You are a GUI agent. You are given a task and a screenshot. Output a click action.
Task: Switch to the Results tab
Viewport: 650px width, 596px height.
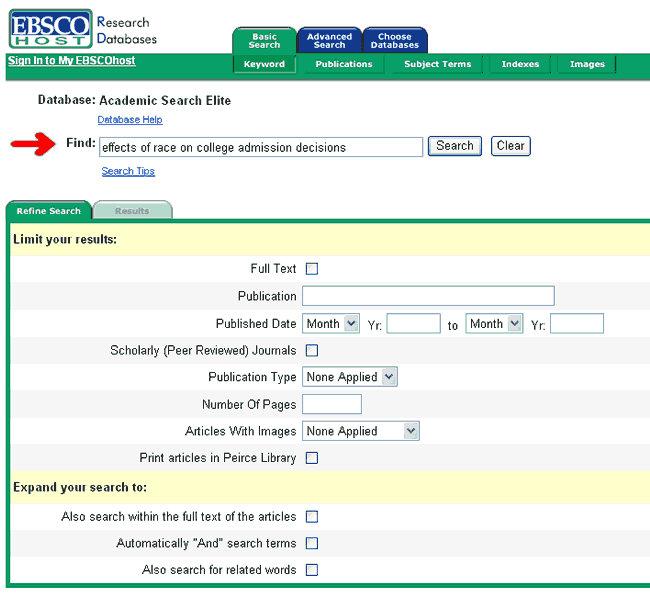coord(132,211)
